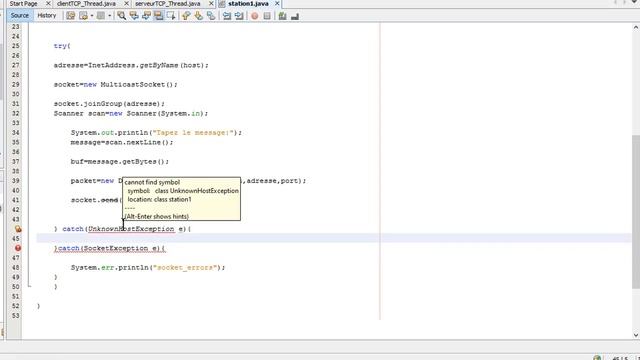Click the string "Tapez le message:"

coord(193,133)
